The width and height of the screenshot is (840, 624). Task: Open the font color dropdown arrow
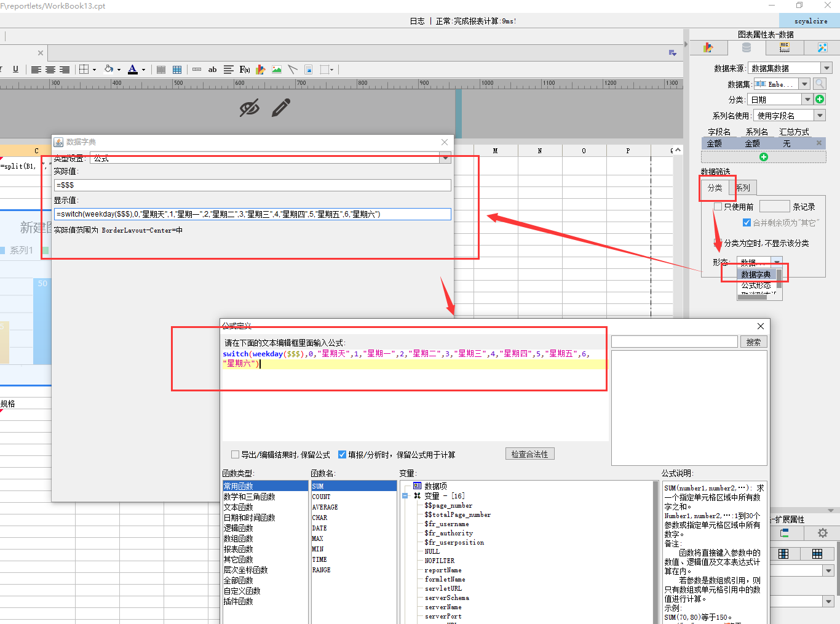[x=144, y=70]
